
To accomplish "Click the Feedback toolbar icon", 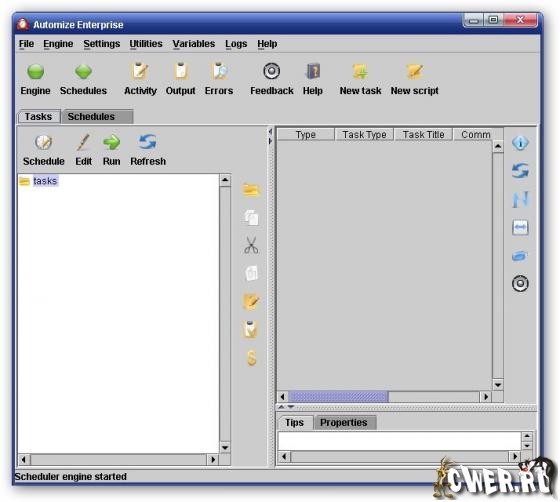I will tap(271, 71).
